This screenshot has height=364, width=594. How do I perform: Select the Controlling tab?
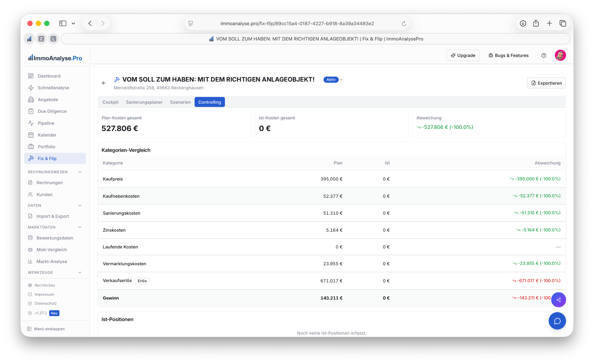click(x=210, y=102)
